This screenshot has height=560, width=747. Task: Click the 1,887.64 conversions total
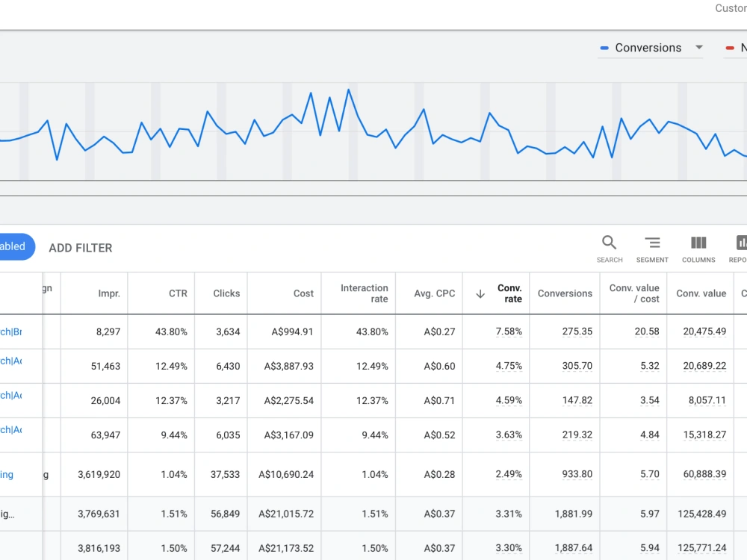coord(574,548)
